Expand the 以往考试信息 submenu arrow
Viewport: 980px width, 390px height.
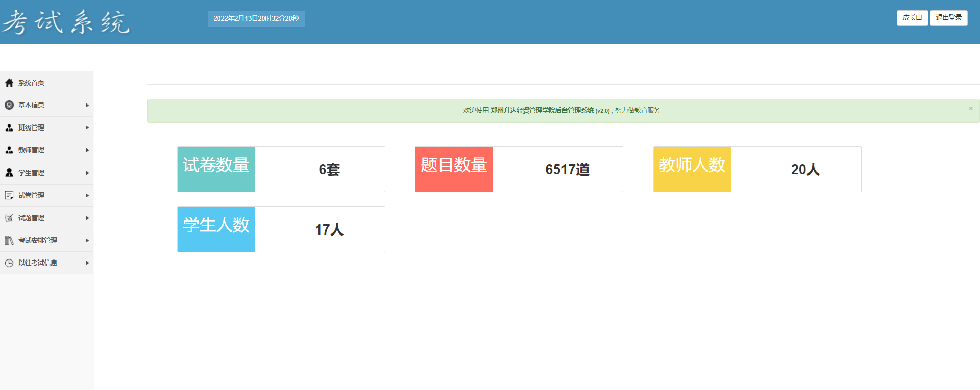pyautogui.click(x=87, y=263)
